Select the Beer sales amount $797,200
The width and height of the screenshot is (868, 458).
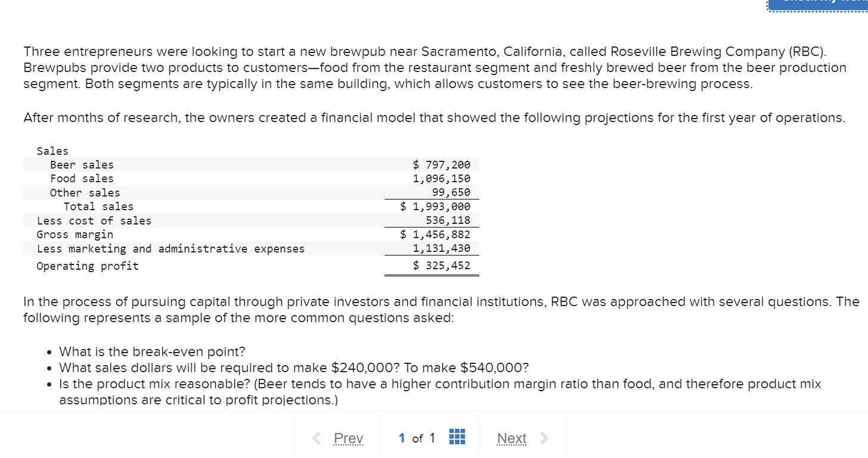[442, 164]
